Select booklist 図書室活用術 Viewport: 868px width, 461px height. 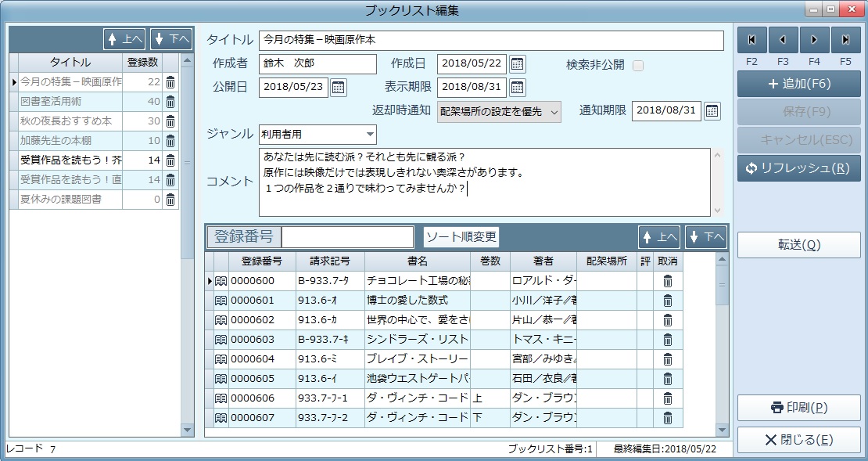70,102
